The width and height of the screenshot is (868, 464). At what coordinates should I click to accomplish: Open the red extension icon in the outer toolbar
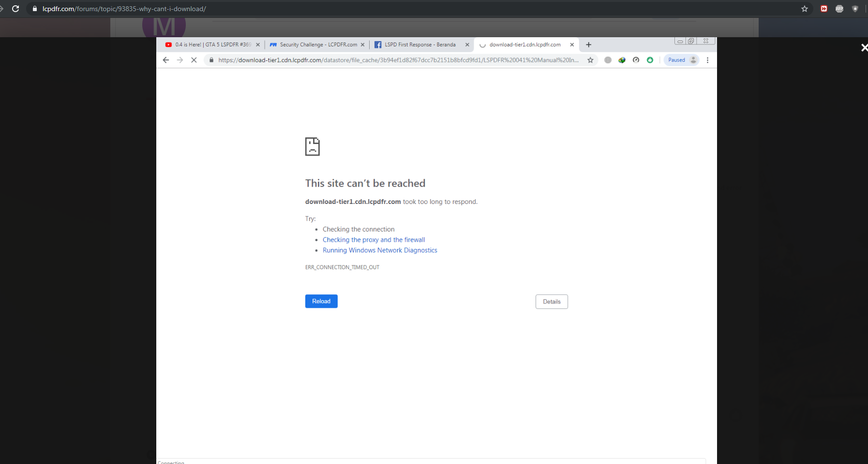(x=824, y=9)
